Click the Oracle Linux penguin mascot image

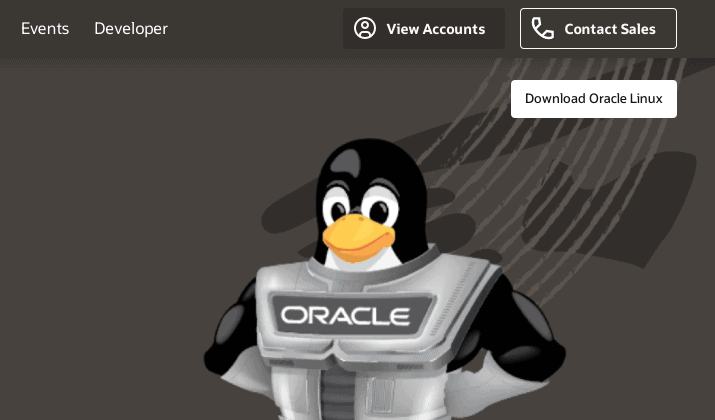[x=385, y=279]
